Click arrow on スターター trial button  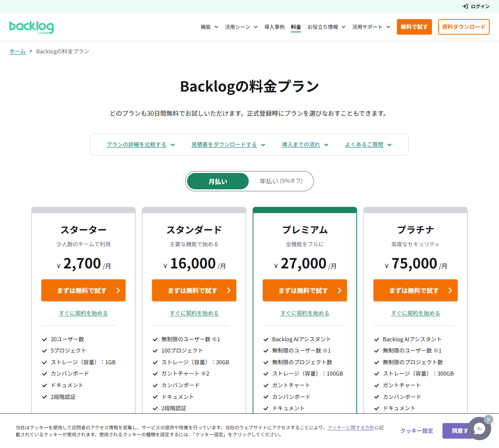point(118,290)
